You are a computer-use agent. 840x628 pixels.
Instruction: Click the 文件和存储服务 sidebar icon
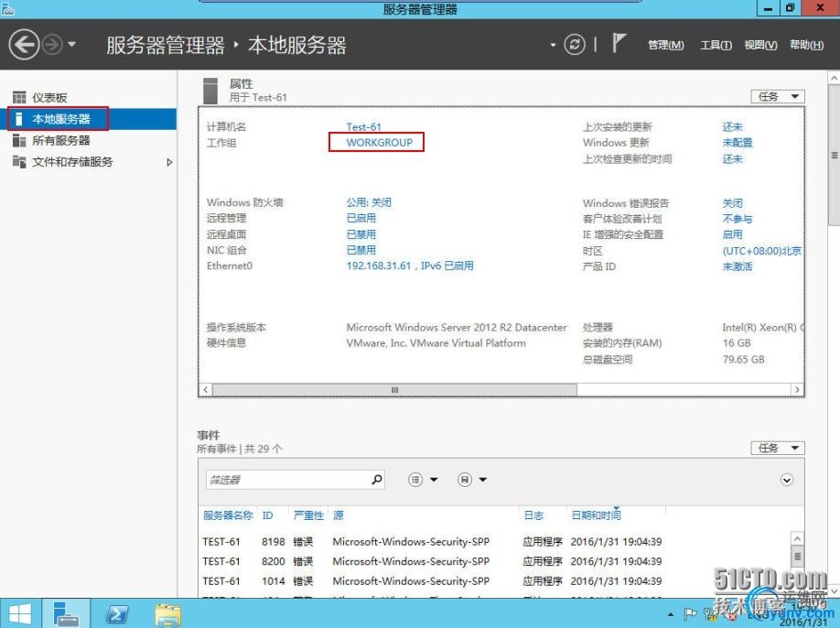coord(19,162)
